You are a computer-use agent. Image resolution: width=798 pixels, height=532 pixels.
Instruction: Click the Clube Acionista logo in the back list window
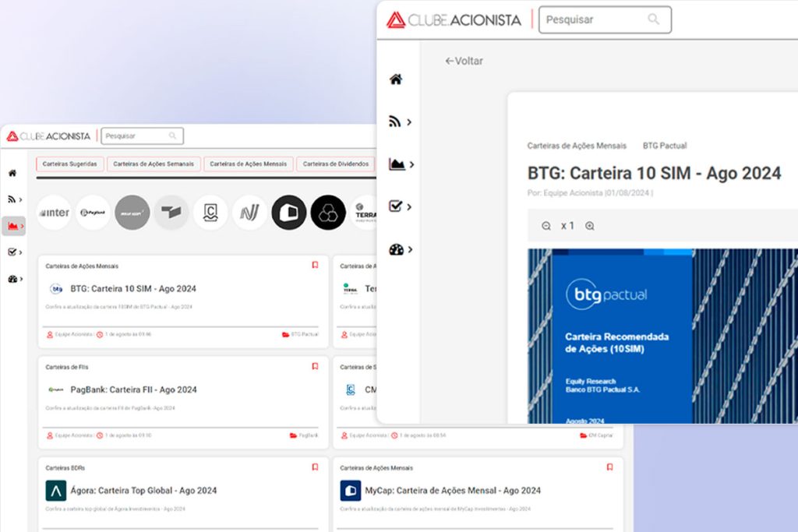pyautogui.click(x=48, y=136)
